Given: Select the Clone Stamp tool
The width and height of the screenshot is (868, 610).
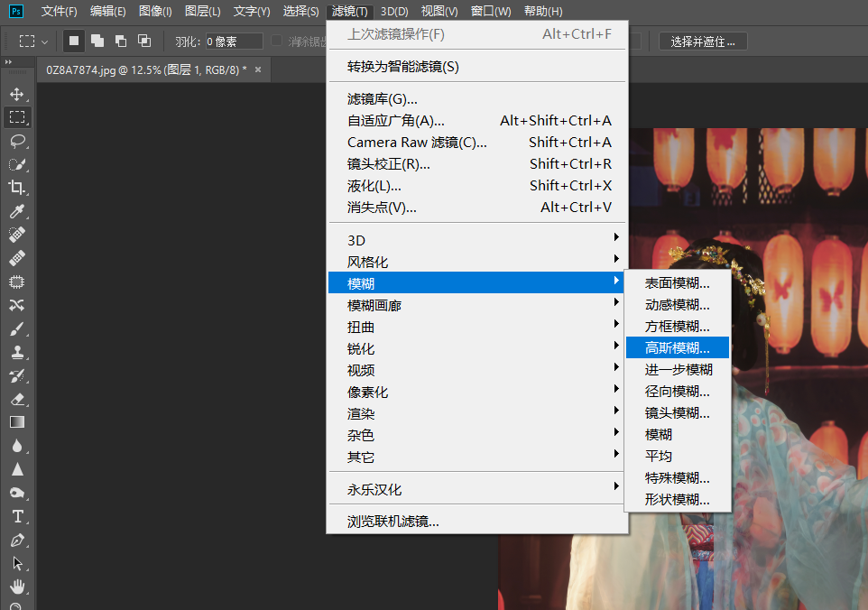Looking at the screenshot, I should (x=17, y=352).
